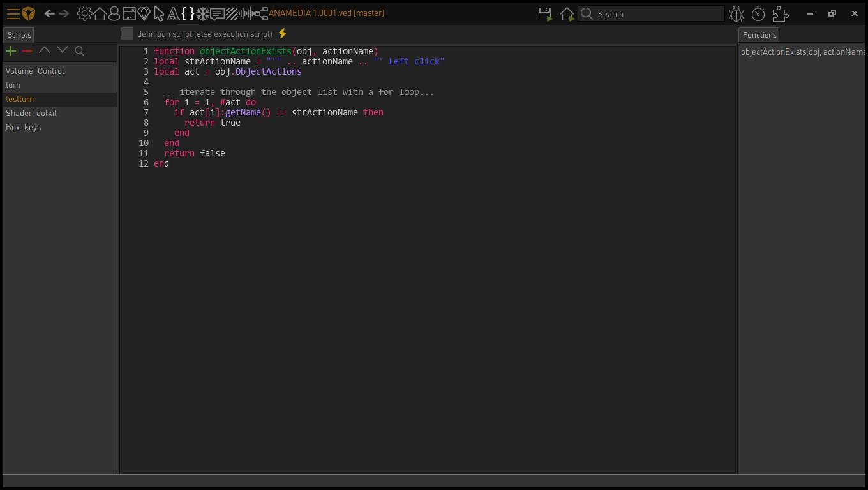Open the node graph icon
This screenshot has height=490, width=868.
pos(260,13)
